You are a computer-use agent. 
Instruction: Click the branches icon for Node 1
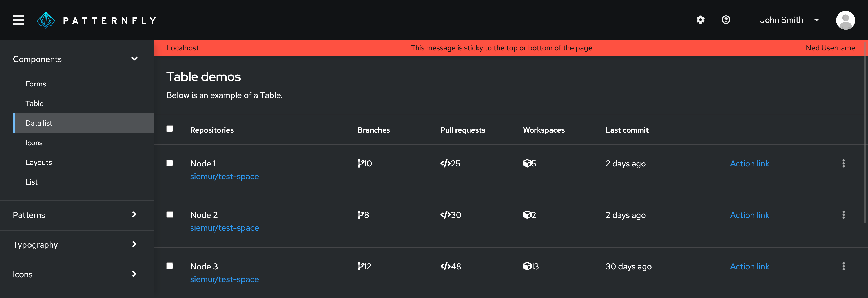point(360,163)
